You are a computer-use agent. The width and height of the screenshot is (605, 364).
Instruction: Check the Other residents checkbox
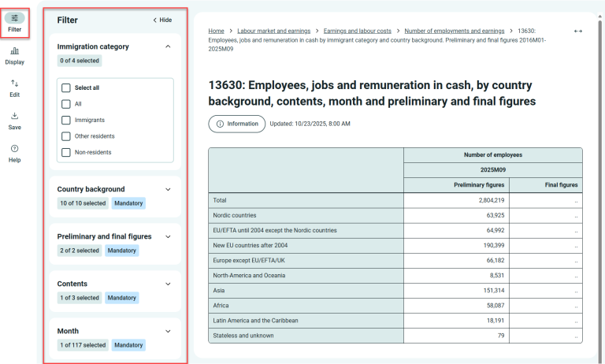(x=66, y=136)
